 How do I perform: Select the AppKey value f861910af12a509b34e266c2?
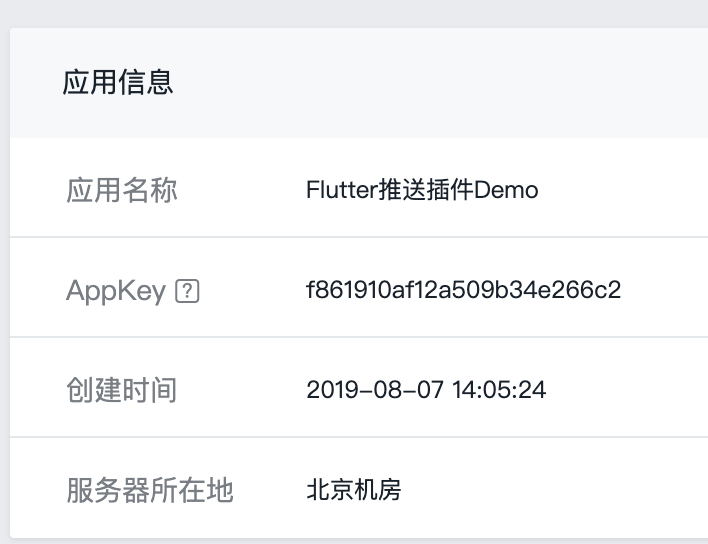464,290
